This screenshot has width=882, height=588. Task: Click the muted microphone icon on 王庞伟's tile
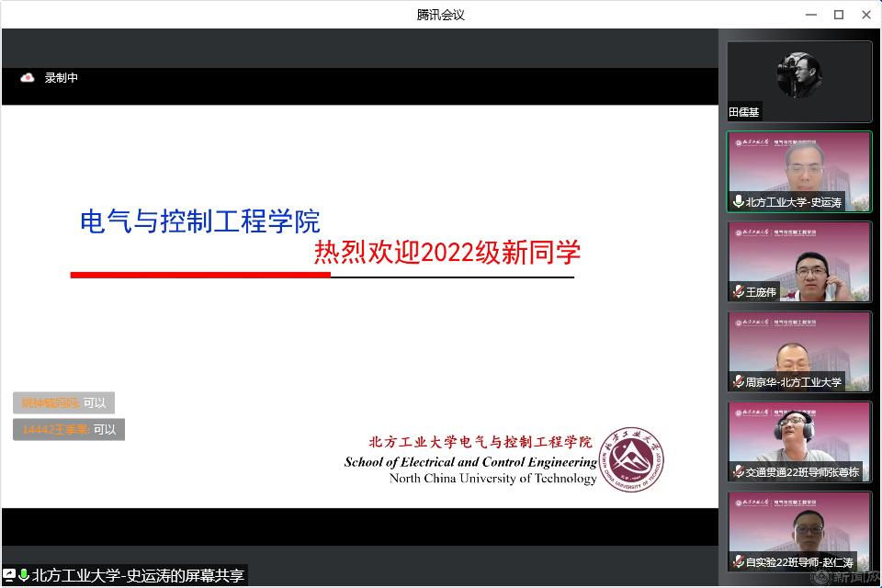pyautogui.click(x=738, y=292)
